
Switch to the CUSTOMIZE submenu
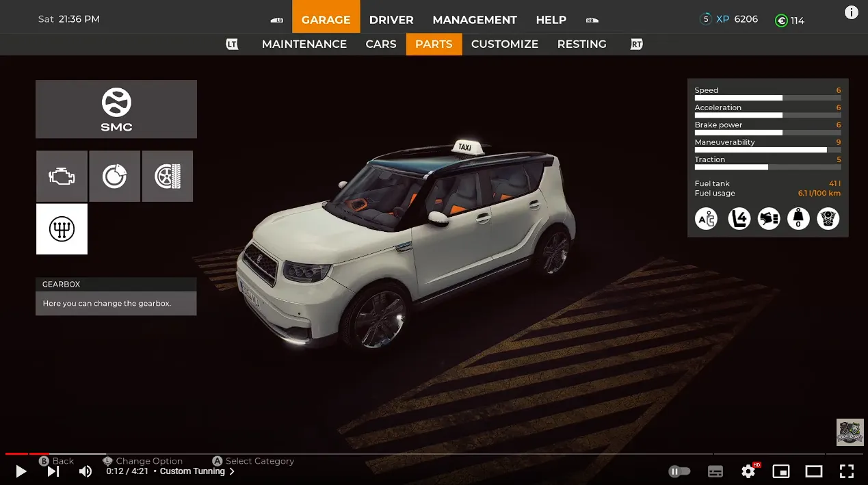(x=505, y=44)
